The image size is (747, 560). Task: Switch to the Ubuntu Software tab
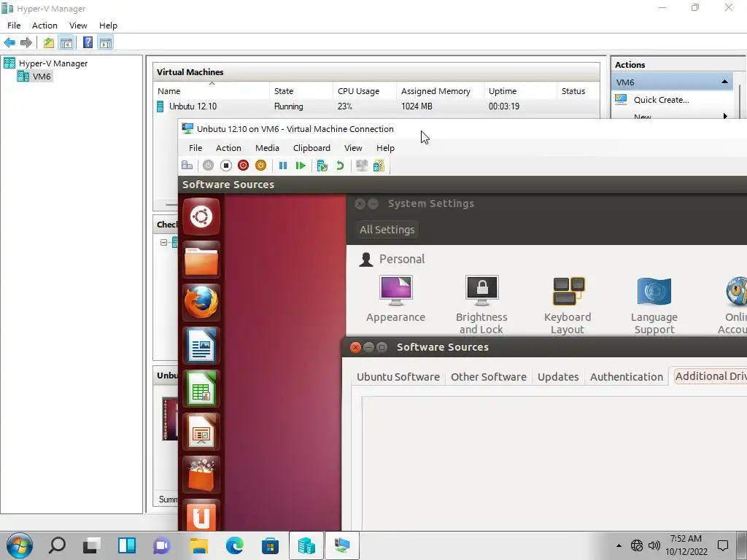point(398,377)
